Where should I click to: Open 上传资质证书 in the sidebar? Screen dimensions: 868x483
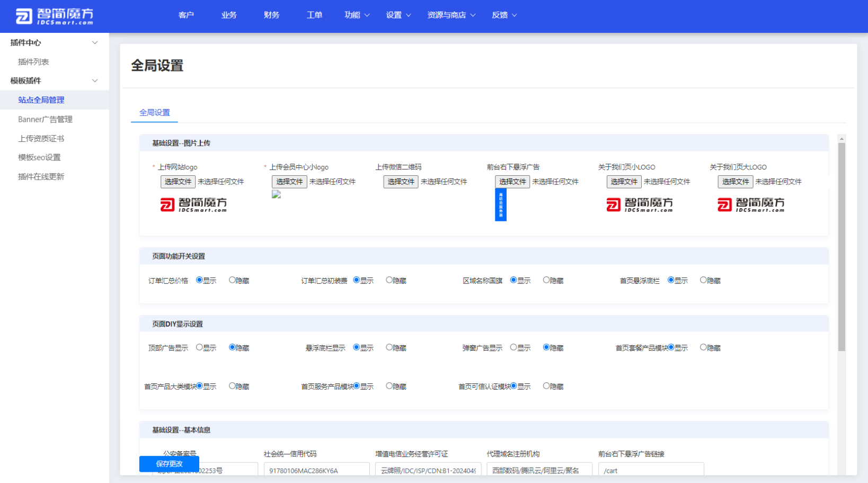click(x=41, y=138)
